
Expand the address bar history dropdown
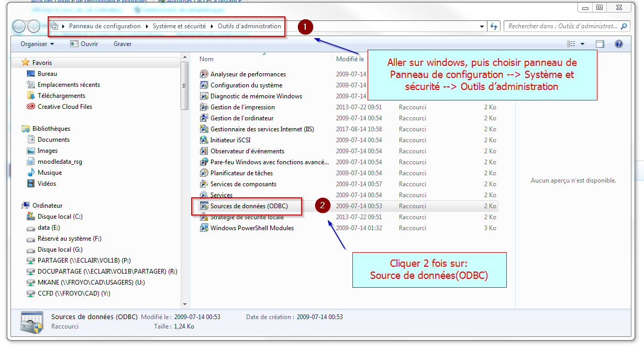(482, 26)
